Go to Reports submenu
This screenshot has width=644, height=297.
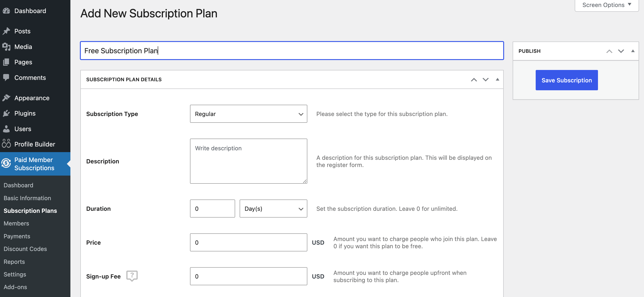[14, 262]
